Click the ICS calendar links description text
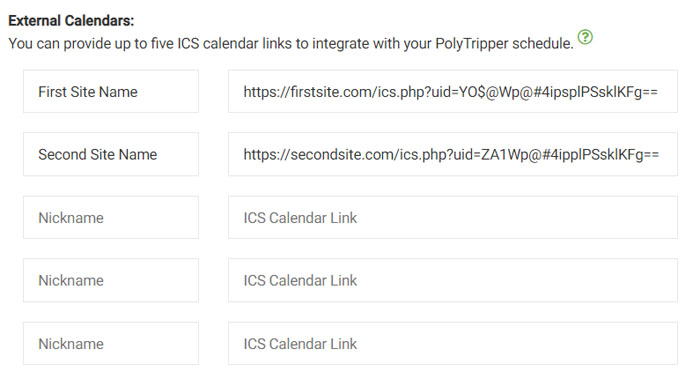The width and height of the screenshot is (700, 379). (x=291, y=44)
